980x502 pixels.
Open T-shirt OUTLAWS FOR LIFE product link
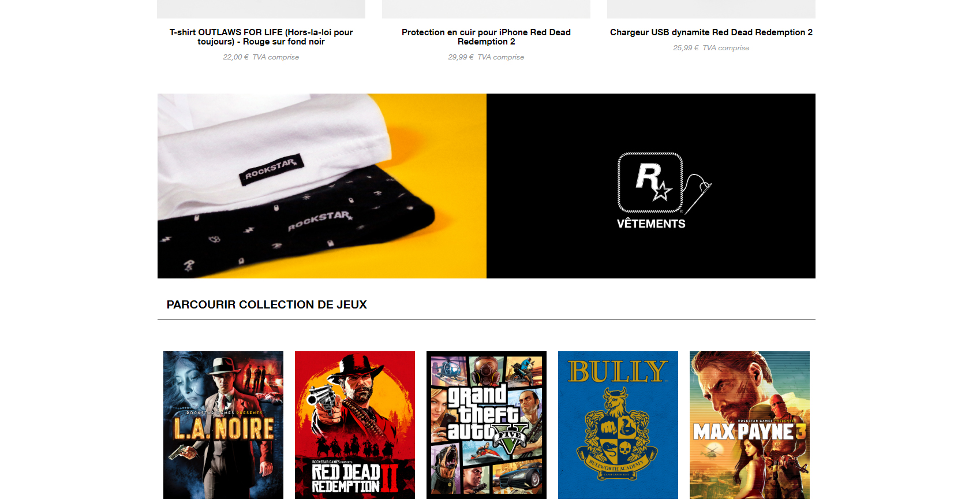tap(261, 37)
